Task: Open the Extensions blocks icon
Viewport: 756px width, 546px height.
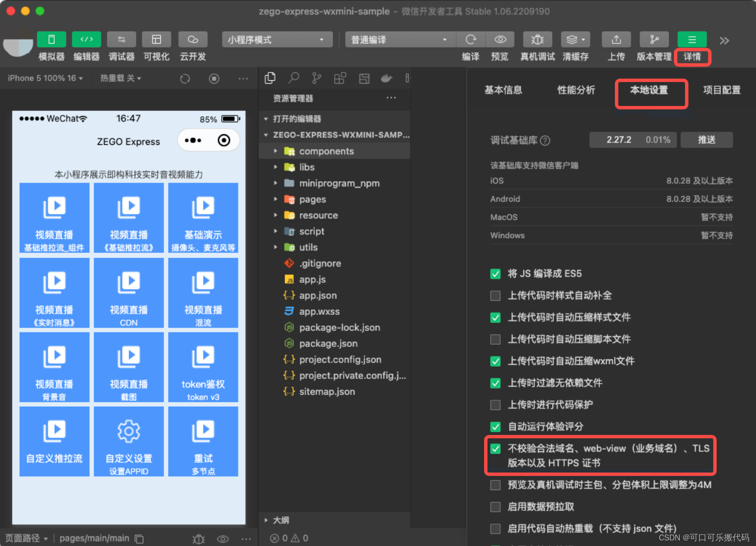Action: pyautogui.click(x=340, y=78)
